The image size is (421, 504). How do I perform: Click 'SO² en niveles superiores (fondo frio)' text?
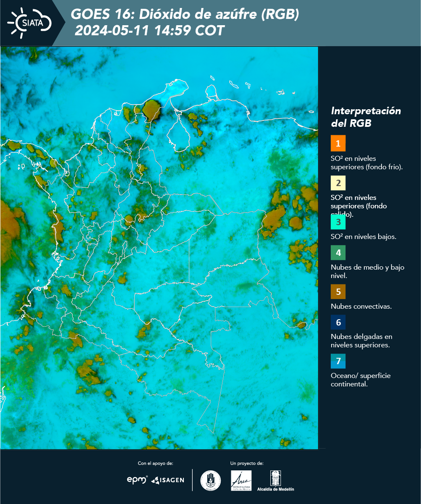367,163
